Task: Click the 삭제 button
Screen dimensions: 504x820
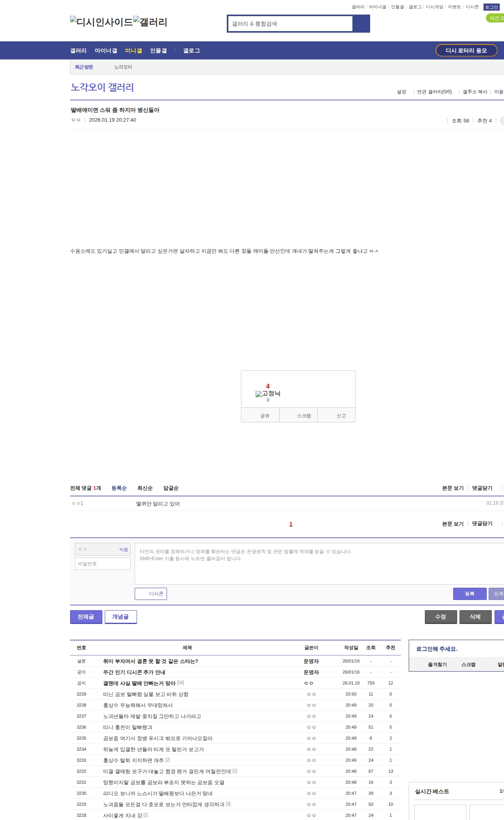Action: (x=475, y=617)
